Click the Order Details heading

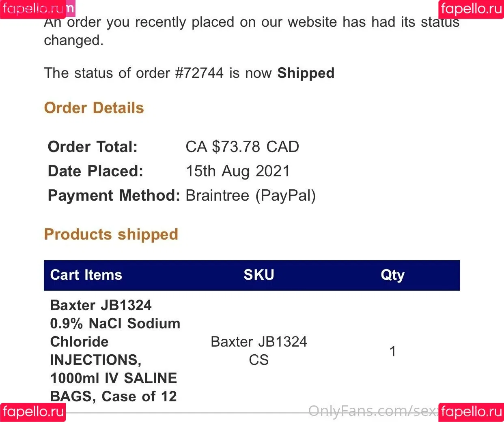coord(94,108)
